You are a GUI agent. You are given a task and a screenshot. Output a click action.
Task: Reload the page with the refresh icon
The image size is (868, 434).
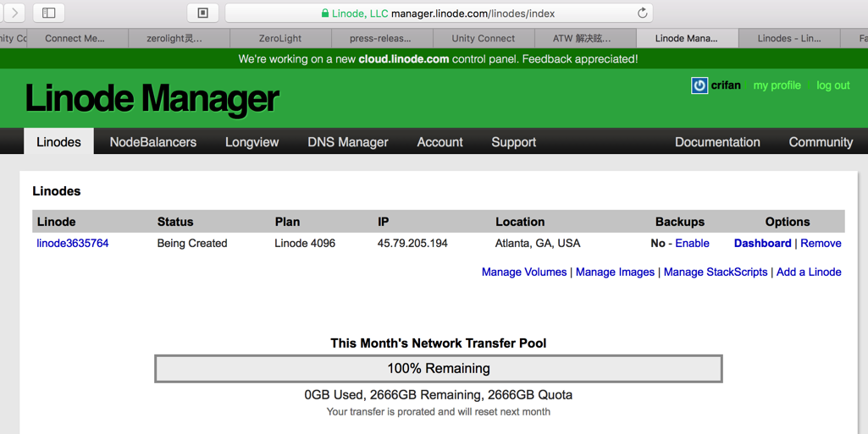tap(642, 13)
